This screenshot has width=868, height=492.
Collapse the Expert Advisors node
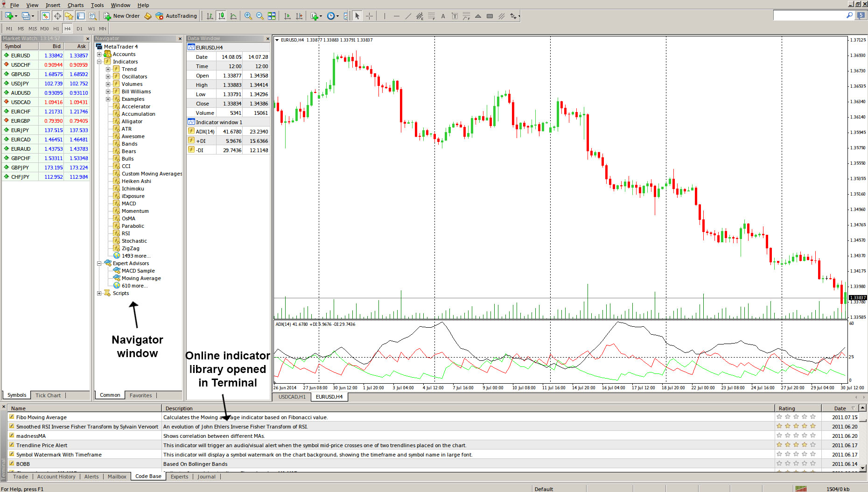[99, 263]
